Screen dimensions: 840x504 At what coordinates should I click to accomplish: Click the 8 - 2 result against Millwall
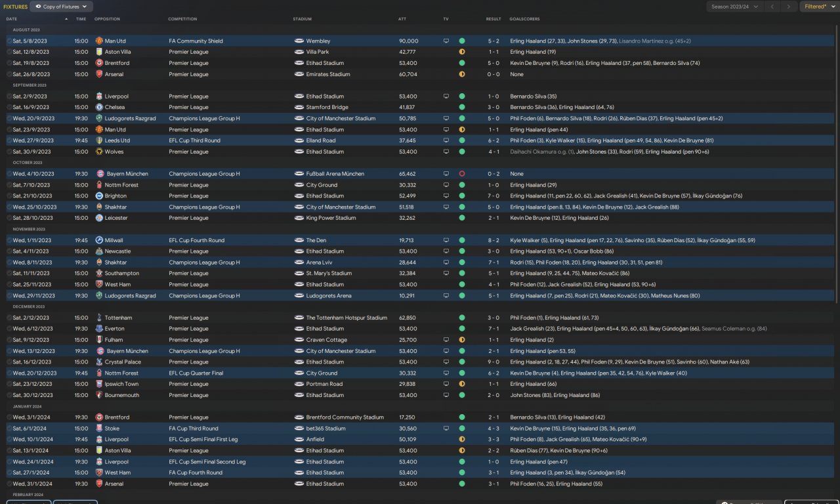[493, 240]
